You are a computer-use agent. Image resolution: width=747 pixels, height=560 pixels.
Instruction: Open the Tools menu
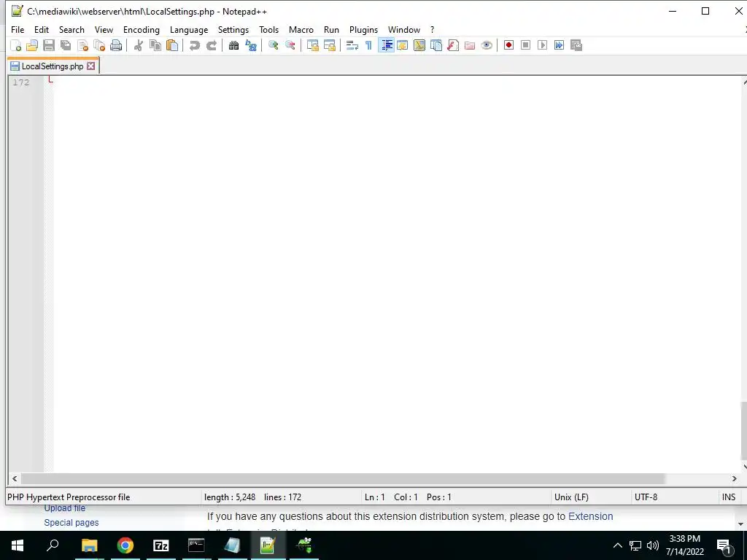[x=268, y=29]
